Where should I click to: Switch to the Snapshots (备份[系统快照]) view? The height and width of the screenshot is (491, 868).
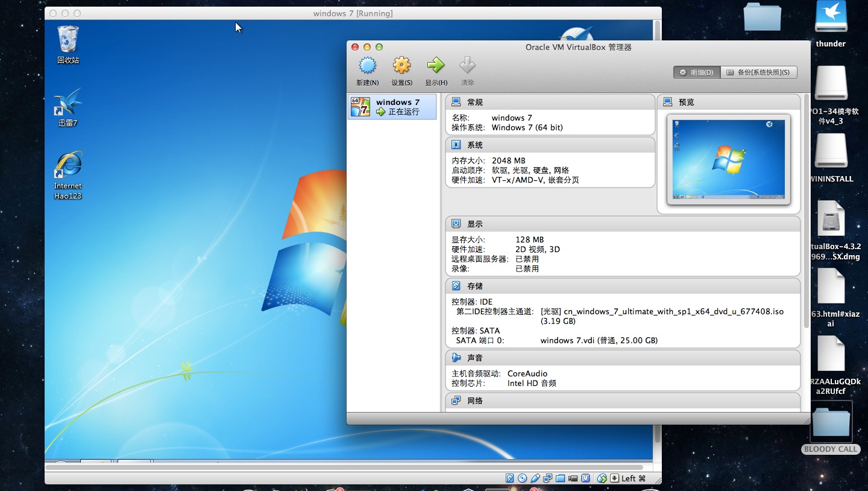(758, 72)
